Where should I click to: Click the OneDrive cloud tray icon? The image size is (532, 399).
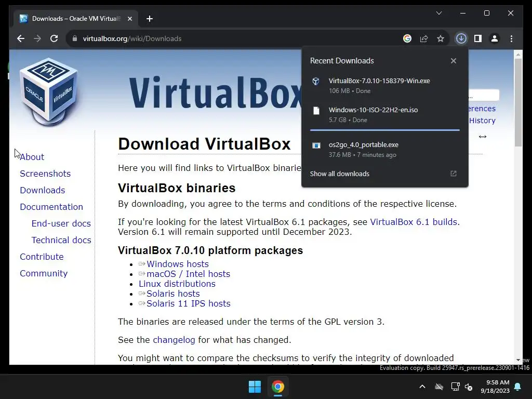[x=439, y=387]
